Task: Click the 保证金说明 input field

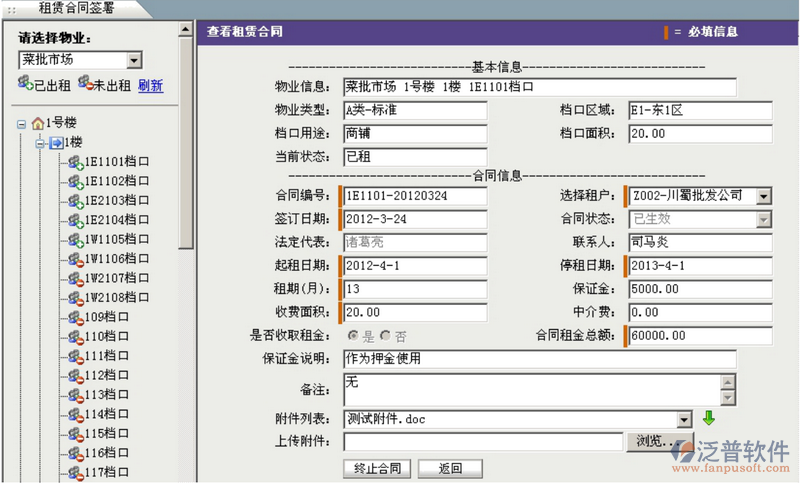Action: click(x=539, y=358)
